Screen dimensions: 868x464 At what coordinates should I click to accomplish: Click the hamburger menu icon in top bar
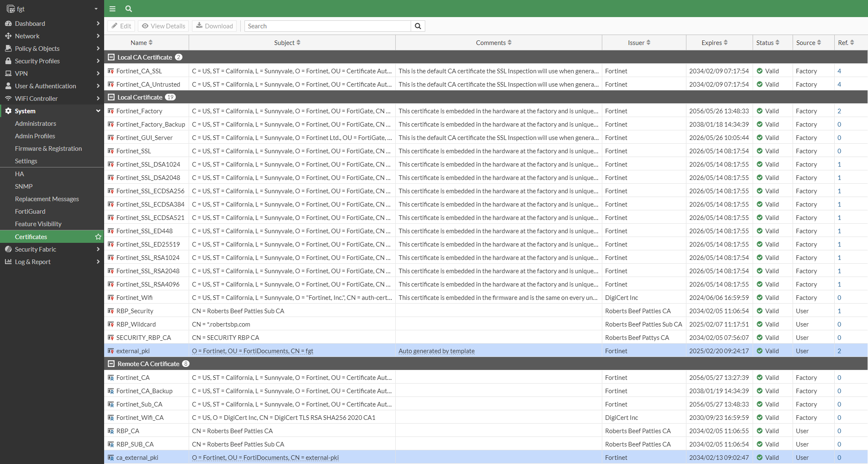point(112,8)
